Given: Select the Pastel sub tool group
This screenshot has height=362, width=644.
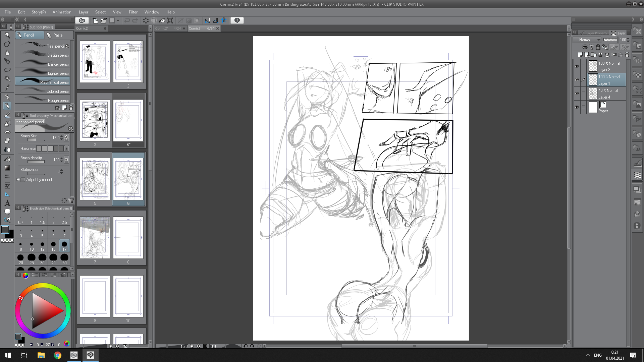Looking at the screenshot, I should [59, 35].
